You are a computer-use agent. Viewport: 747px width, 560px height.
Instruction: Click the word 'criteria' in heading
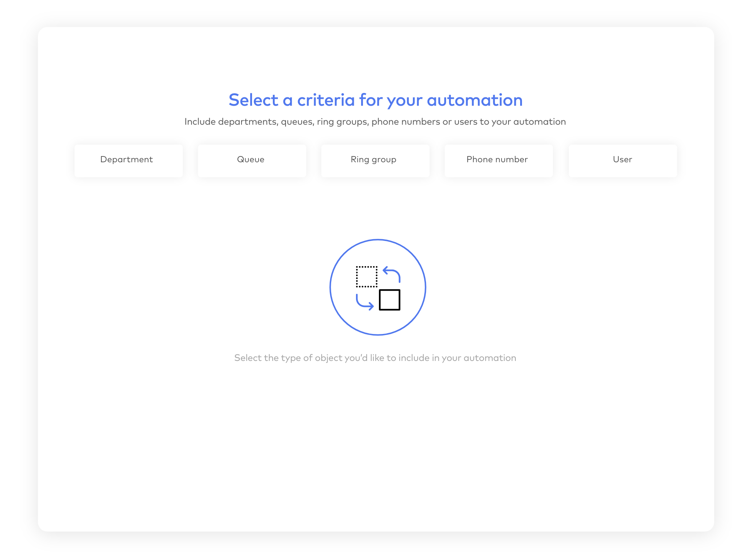coord(326,100)
